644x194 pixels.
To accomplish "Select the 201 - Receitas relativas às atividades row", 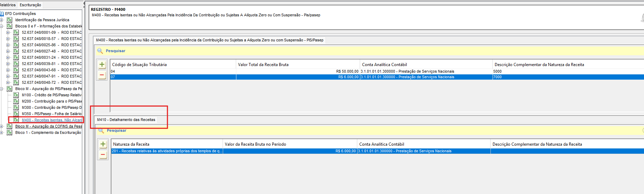I will tap(378, 151).
